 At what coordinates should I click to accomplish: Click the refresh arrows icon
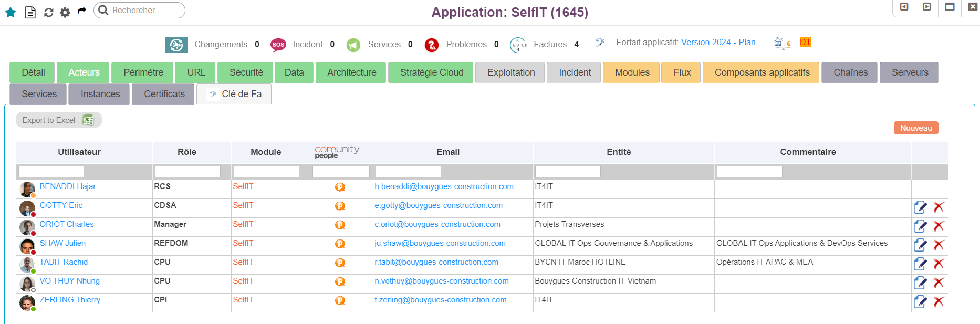[x=48, y=12]
